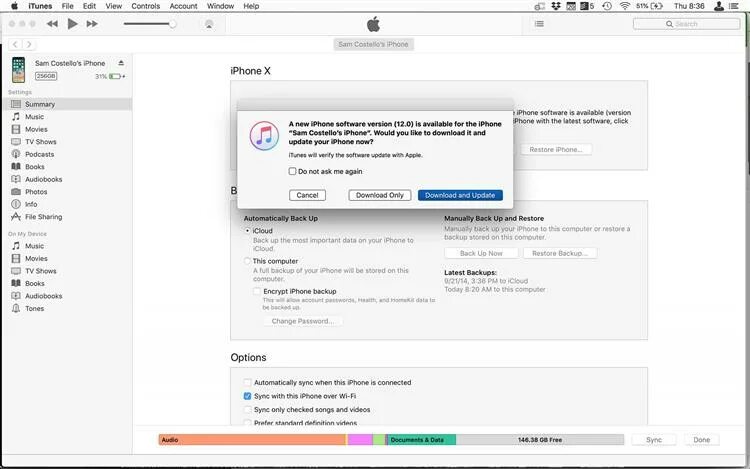Click Restore Backup button

point(560,253)
